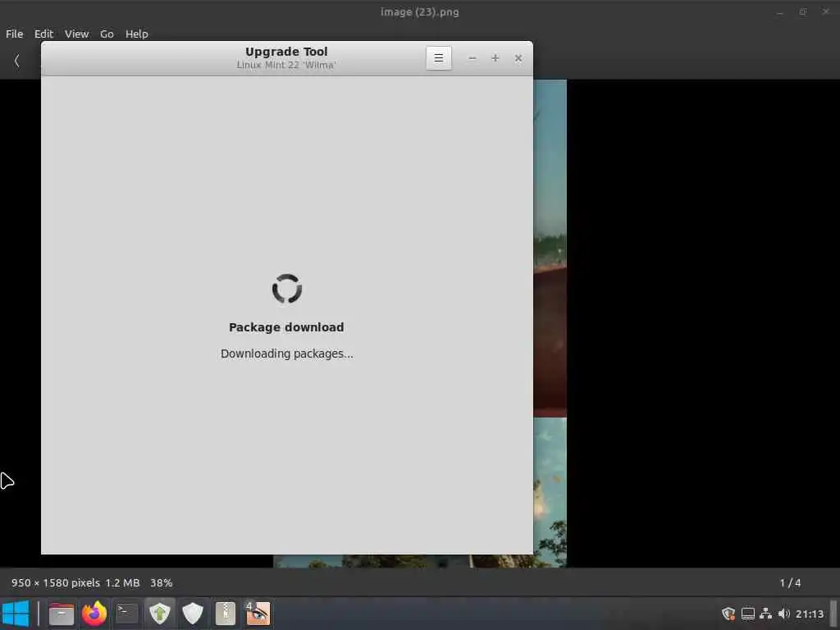Go to previous image with back arrow

(16, 61)
